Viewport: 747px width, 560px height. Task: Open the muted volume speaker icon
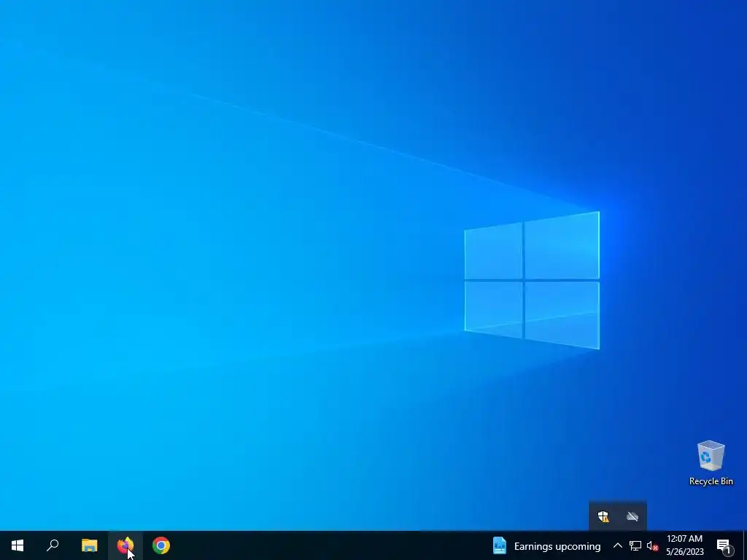point(652,545)
